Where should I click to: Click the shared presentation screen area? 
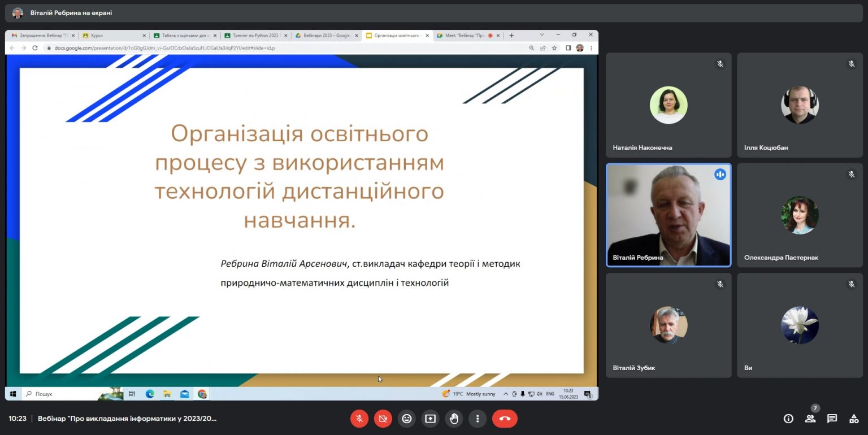pos(302,220)
